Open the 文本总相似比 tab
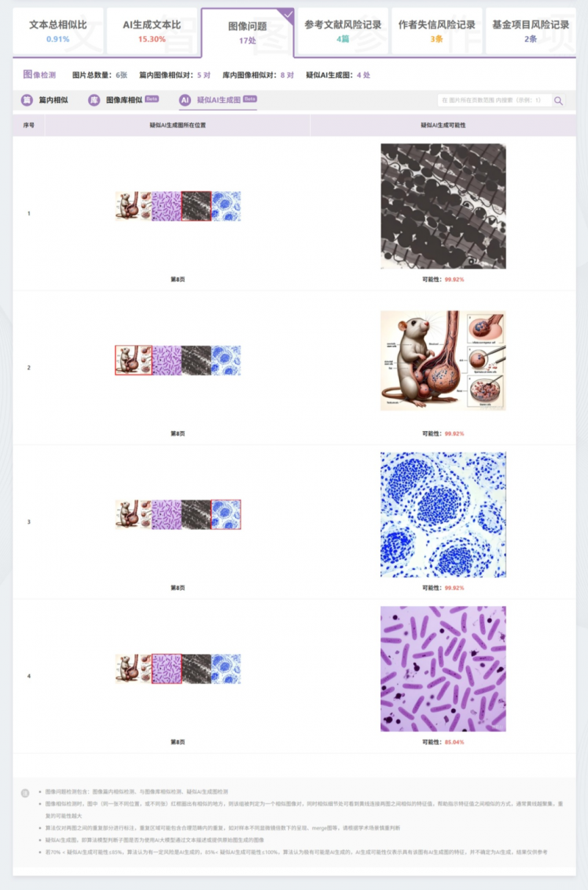This screenshot has height=890, width=588. pos(58,31)
